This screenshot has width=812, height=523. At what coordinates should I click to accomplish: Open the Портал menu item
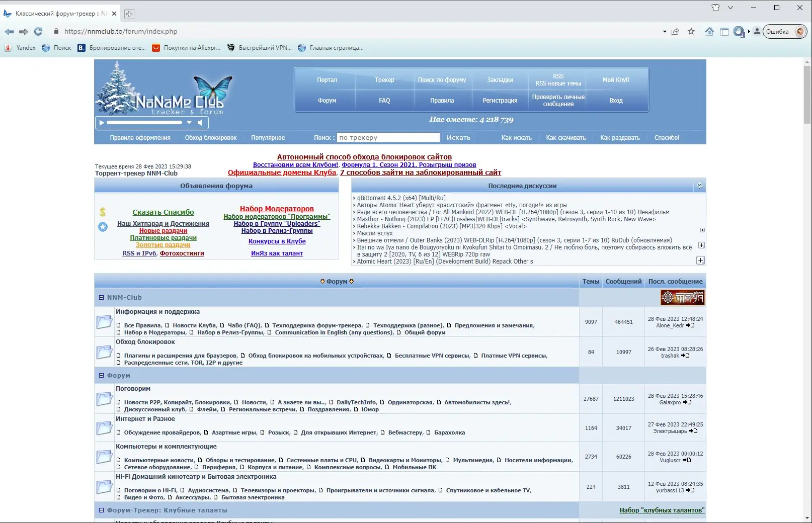coord(327,80)
